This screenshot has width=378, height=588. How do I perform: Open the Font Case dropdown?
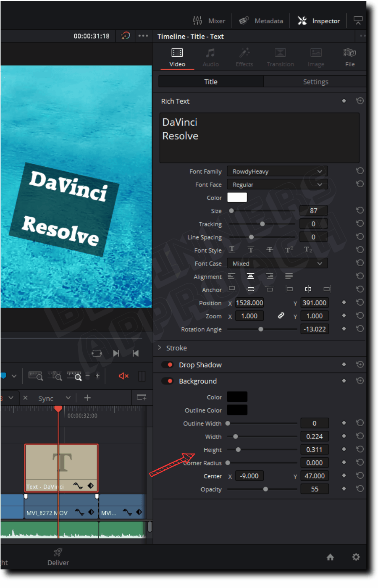point(277,263)
